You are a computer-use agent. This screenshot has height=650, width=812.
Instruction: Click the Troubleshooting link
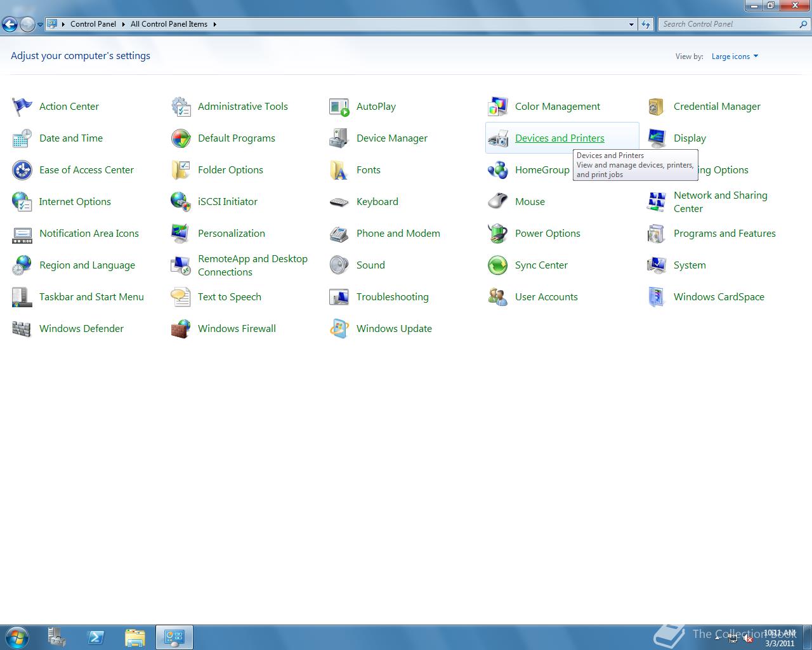(x=393, y=297)
